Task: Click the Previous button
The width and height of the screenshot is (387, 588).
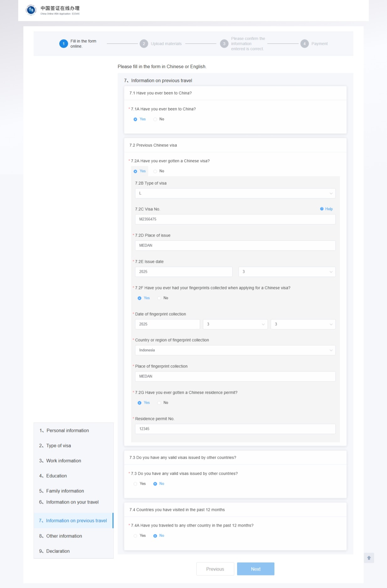Action: tap(215, 569)
